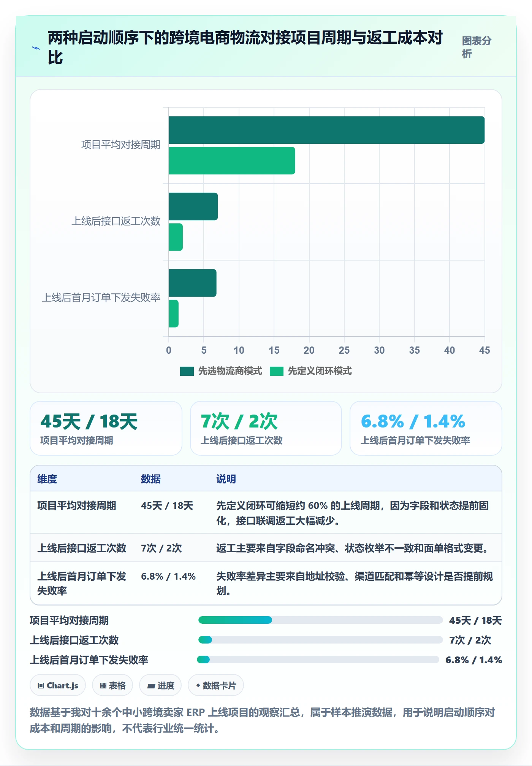Click the 先选物流商模式 legend label

pyautogui.click(x=230, y=371)
